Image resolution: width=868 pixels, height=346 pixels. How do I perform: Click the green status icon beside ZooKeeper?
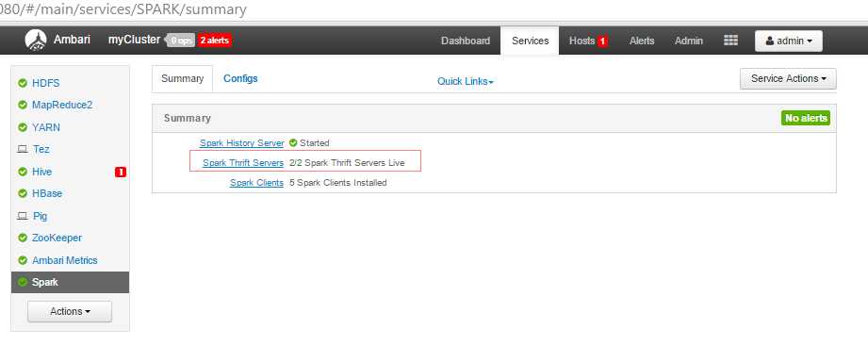point(23,238)
